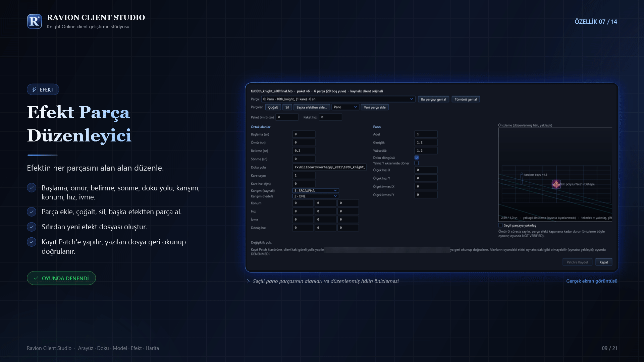
Task: Click the Belirme (sn) field showing 0.2
Action: click(x=304, y=151)
